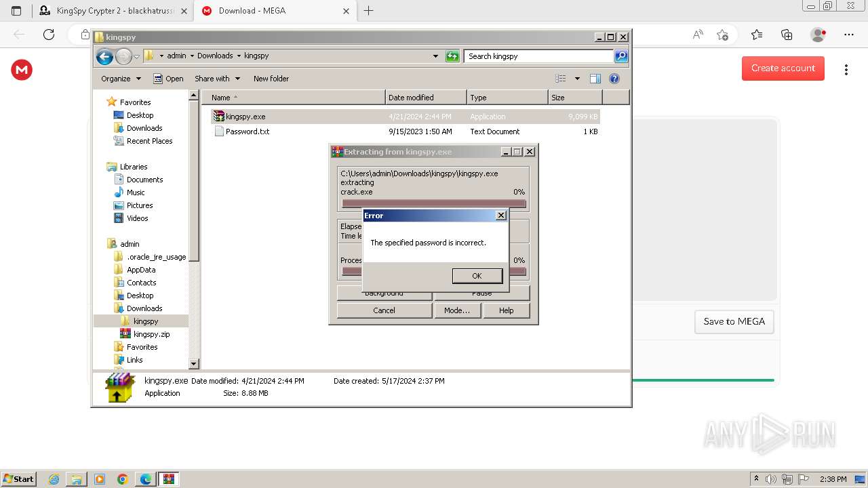This screenshot has width=868, height=488.
Task: Click the search magnifier icon
Action: (621, 56)
